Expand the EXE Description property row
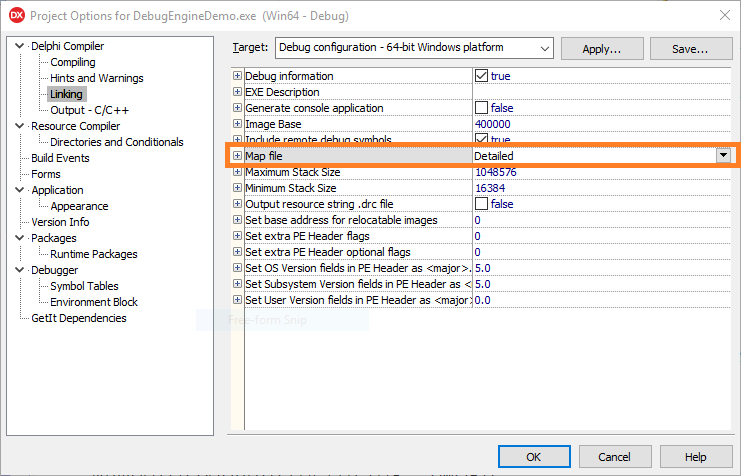741x476 pixels. click(237, 92)
